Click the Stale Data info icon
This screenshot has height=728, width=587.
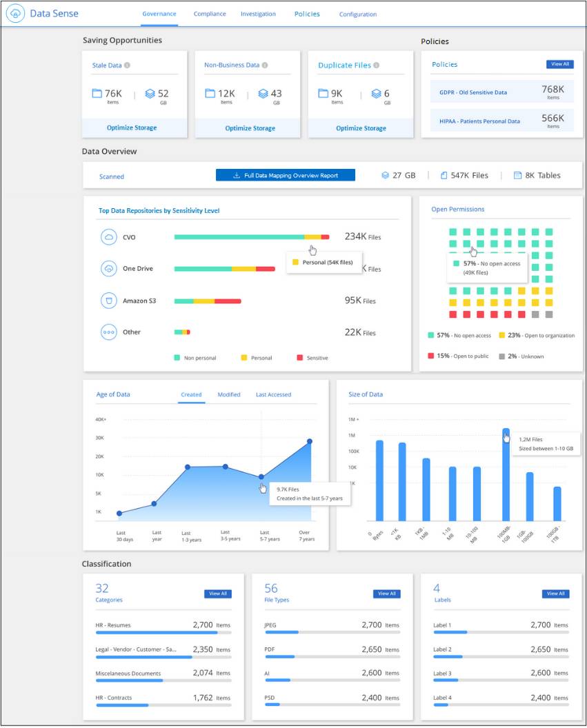tap(128, 66)
